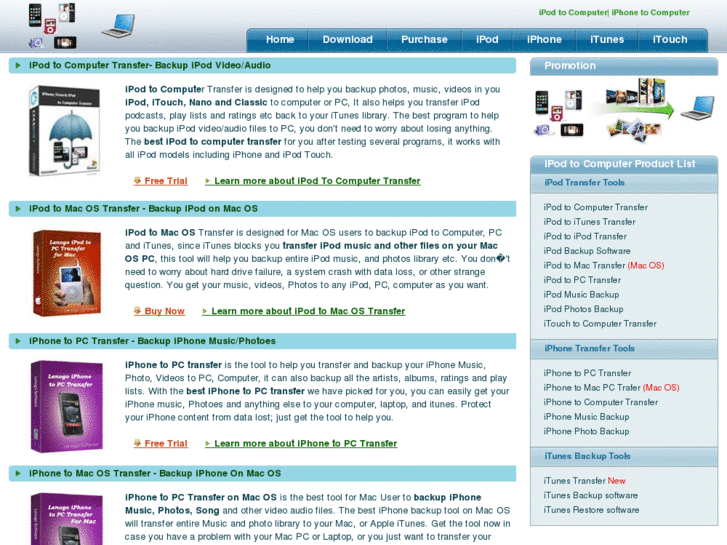Click the download icon beside iPhone Free Trial

[x=137, y=443]
